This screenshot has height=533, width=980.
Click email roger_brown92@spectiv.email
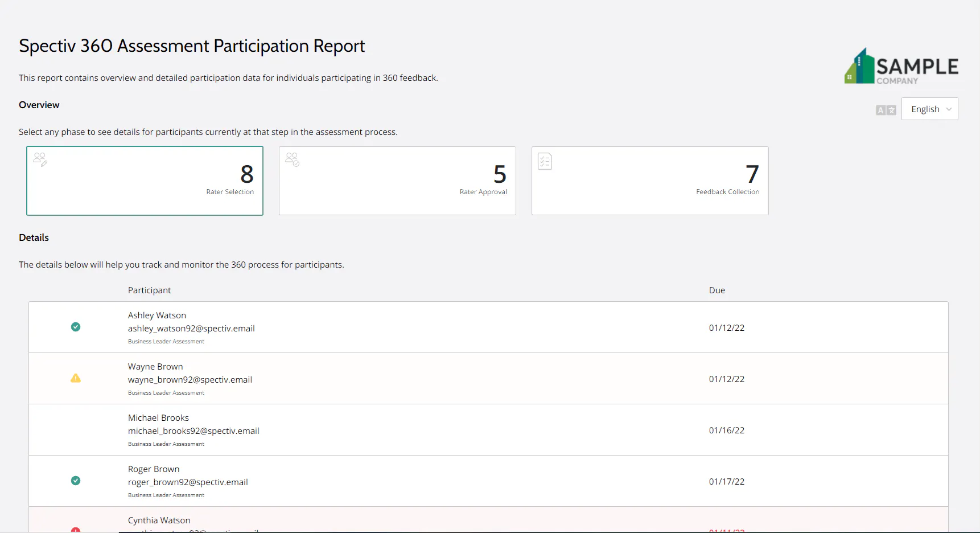(x=188, y=482)
